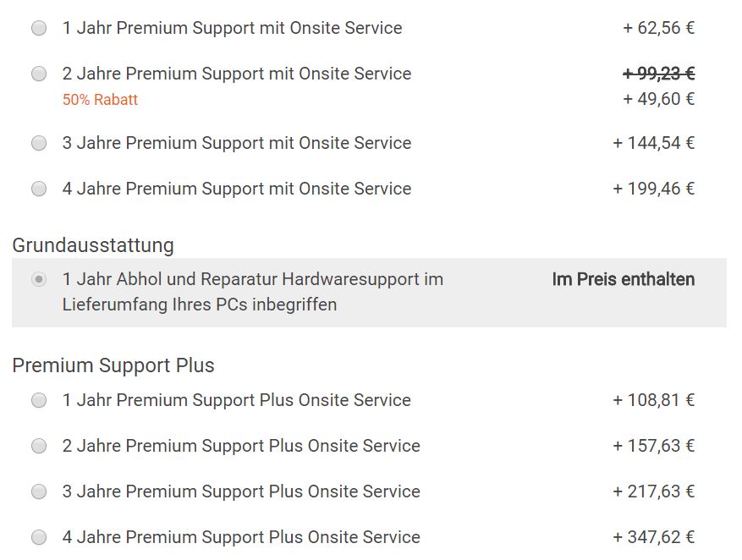Click the discounted + 49,60 € price
Image resolution: width=742 pixels, height=560 pixels.
(x=658, y=99)
